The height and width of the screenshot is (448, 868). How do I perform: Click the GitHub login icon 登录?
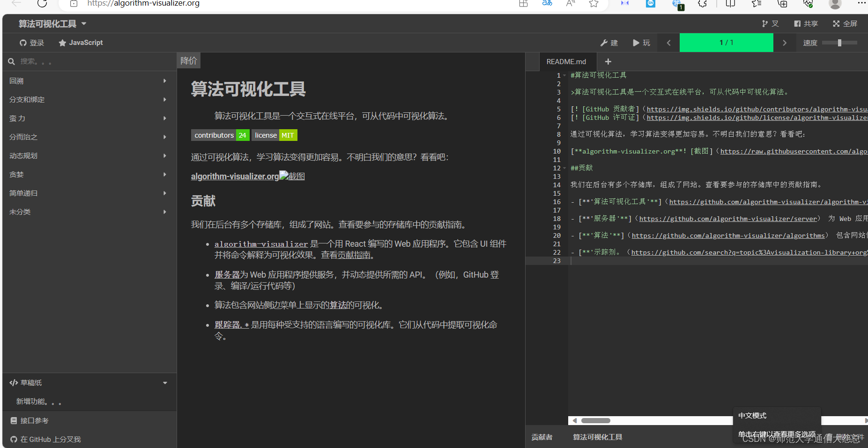pos(32,43)
